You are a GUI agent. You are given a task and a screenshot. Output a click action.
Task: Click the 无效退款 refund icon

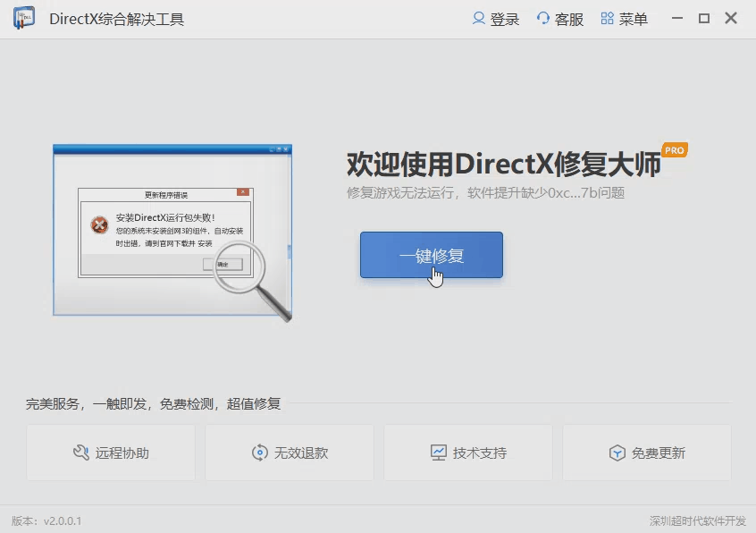coord(260,453)
